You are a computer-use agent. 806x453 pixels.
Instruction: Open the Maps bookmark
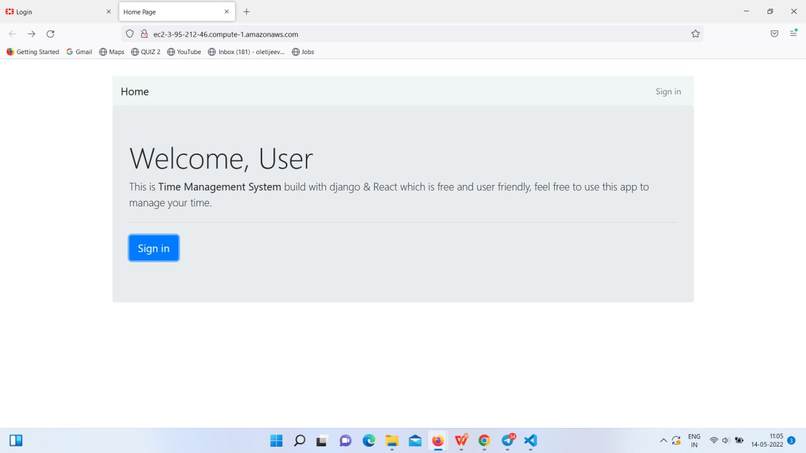coord(112,52)
